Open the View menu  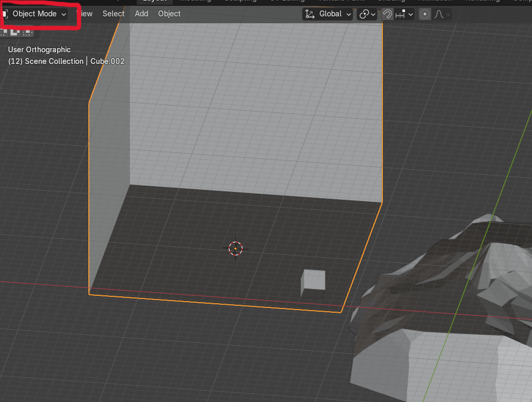point(85,14)
